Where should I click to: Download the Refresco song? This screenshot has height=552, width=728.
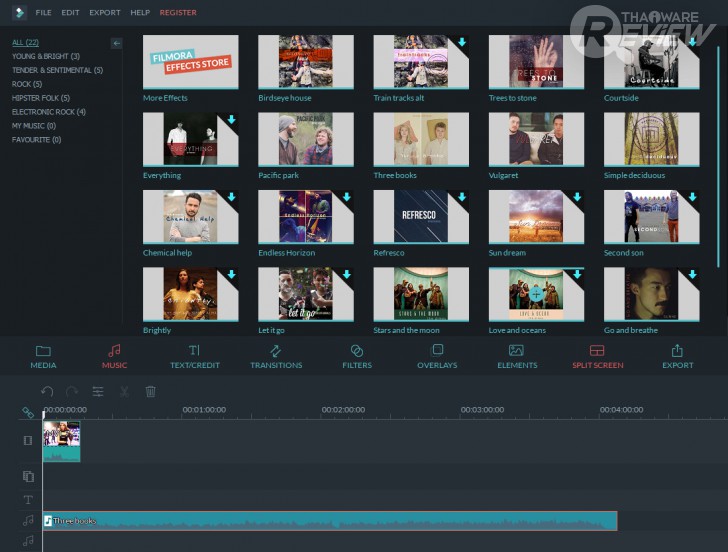(462, 197)
